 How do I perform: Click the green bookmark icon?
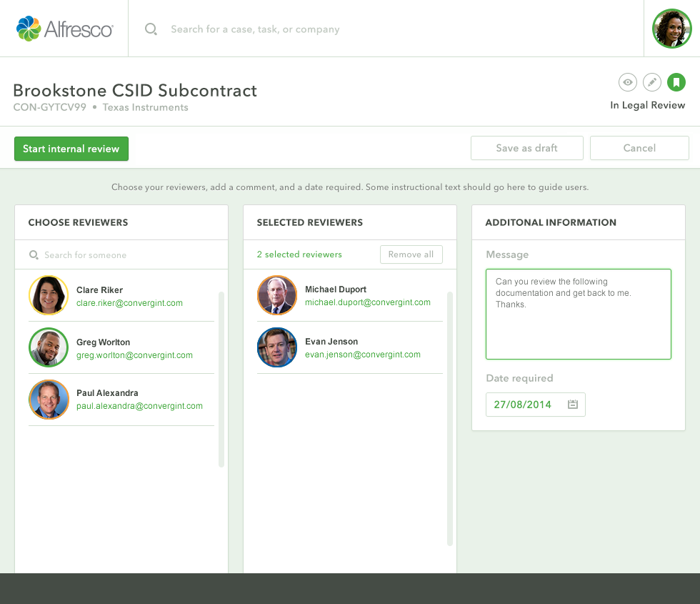click(676, 82)
